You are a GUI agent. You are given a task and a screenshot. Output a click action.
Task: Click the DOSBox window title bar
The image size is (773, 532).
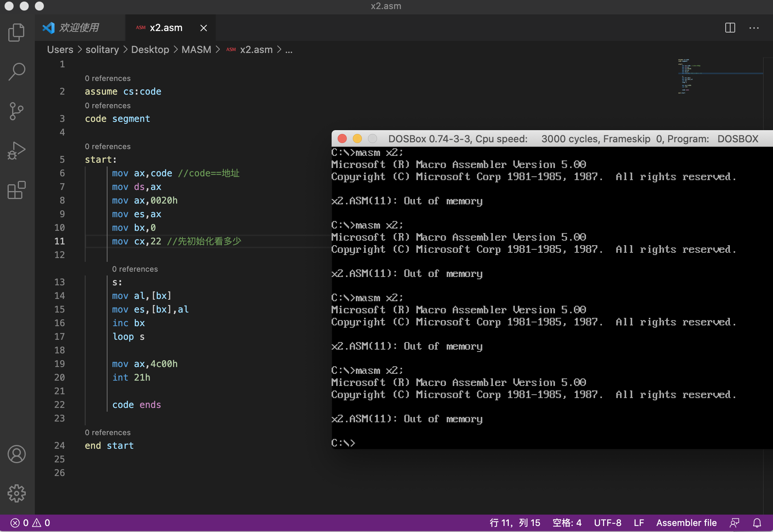pos(552,139)
